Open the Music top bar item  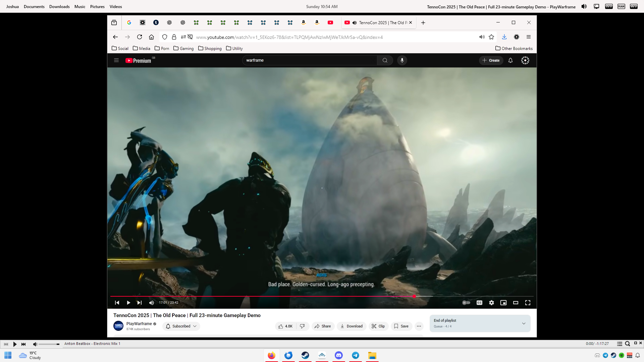tap(80, 7)
